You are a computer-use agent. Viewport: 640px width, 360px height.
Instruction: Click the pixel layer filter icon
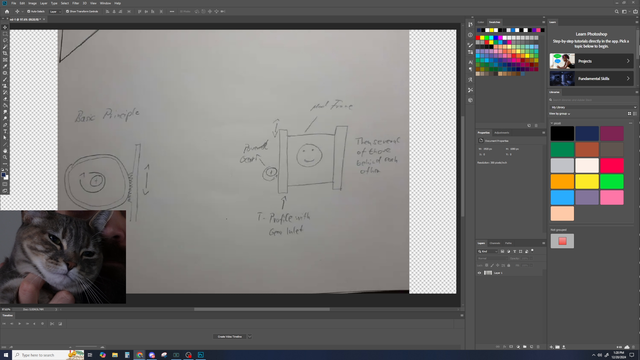pos(502,251)
